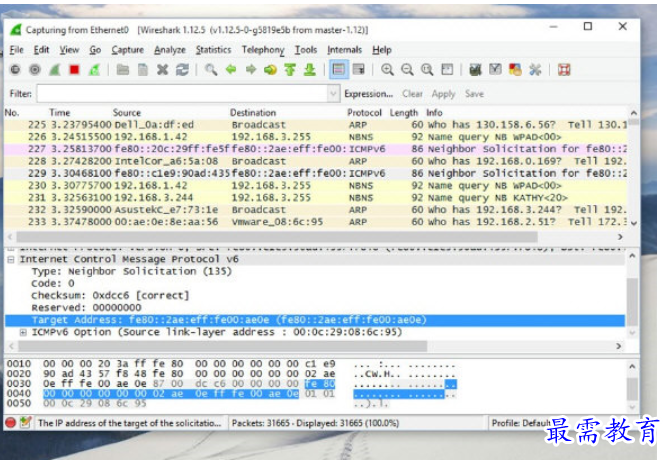Open the File menu
This screenshot has width=668, height=462.
(17, 50)
